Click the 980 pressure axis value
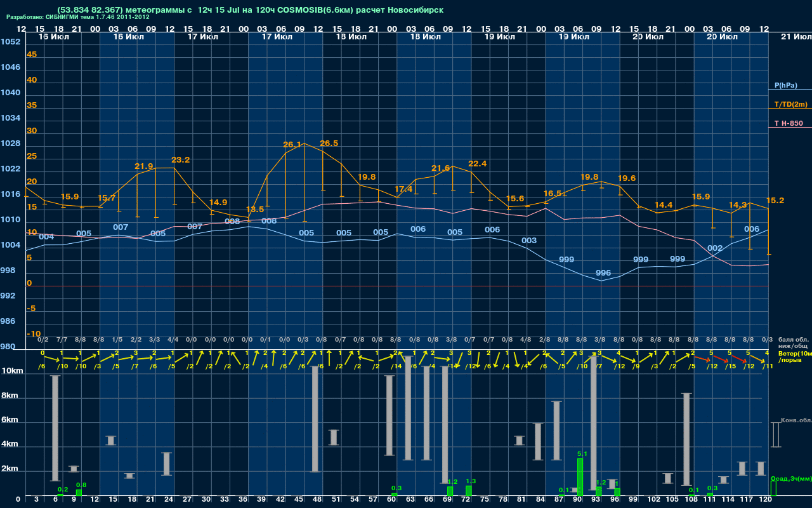Image resolution: width=812 pixels, height=508 pixels. click(x=8, y=347)
